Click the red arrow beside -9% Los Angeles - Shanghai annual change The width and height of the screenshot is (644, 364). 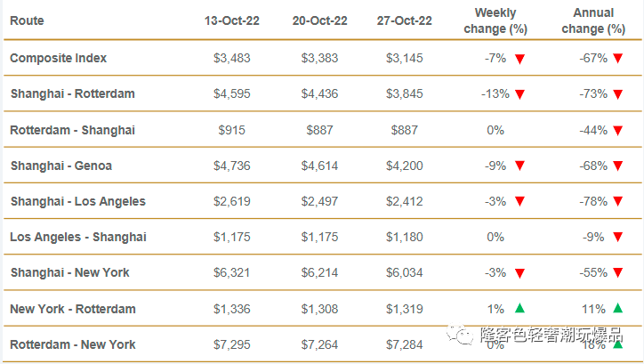617,237
